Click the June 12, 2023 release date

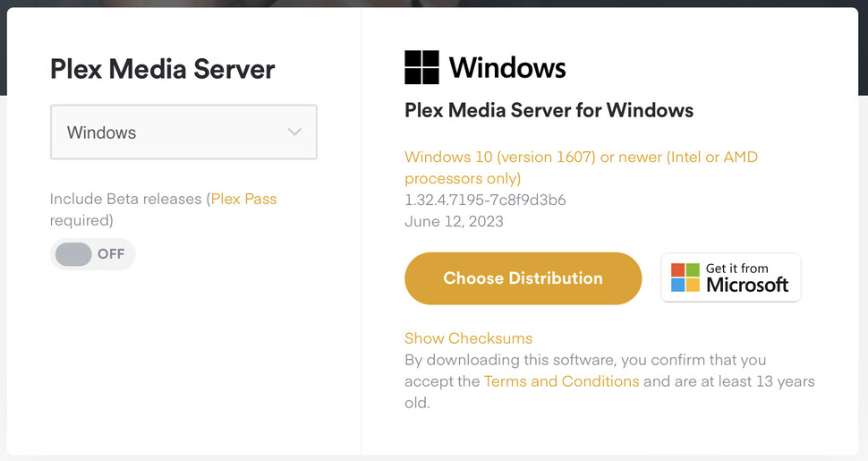[x=454, y=221]
